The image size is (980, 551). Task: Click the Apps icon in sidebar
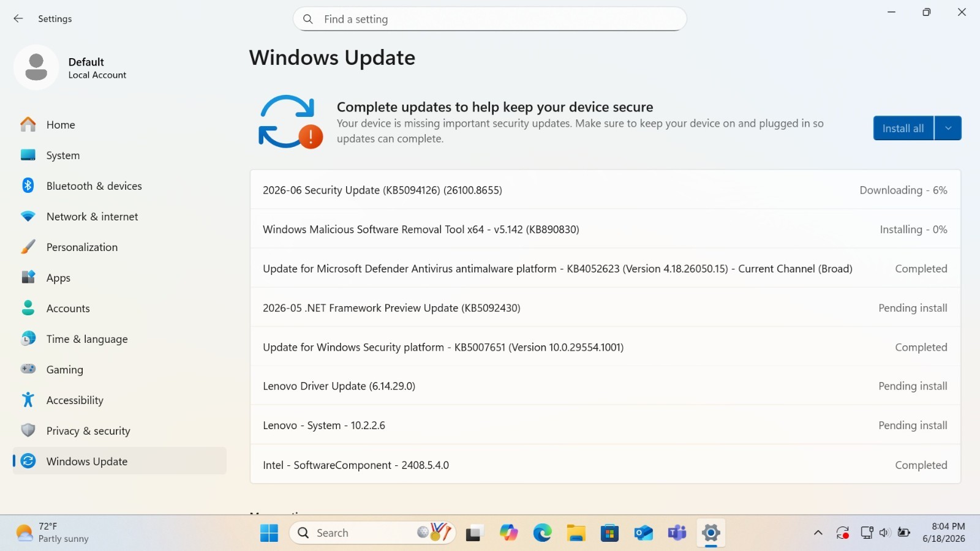point(28,277)
